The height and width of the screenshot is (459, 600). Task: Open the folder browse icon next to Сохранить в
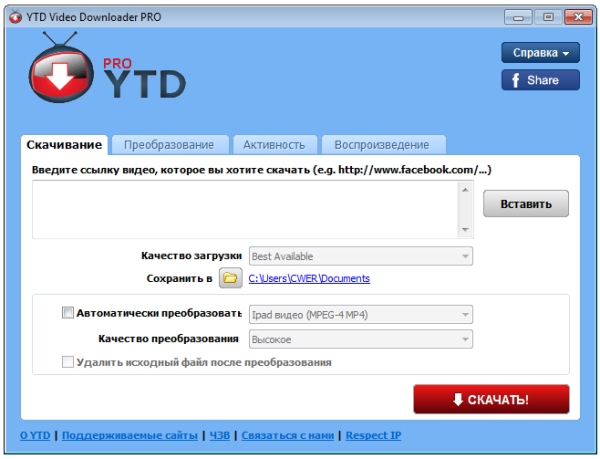230,278
